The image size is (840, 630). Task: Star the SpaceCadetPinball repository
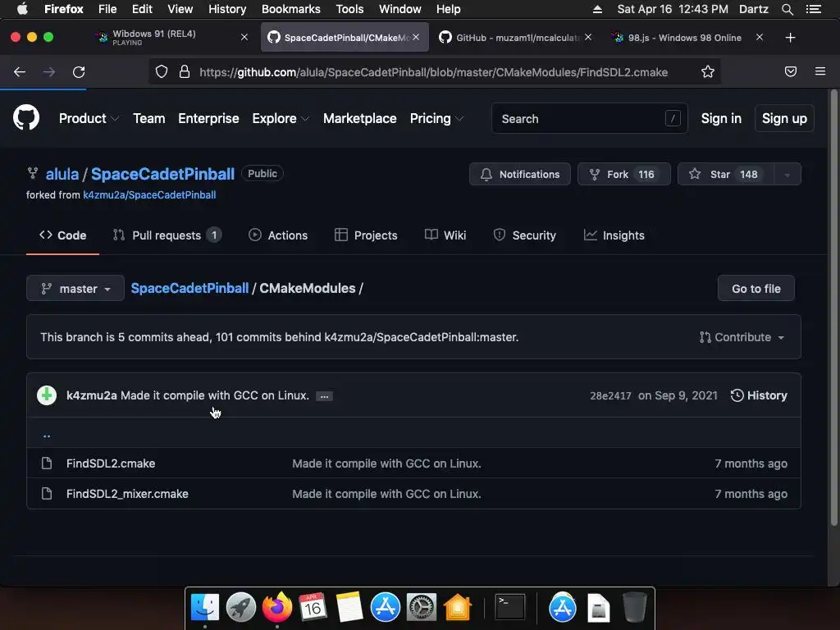725,174
